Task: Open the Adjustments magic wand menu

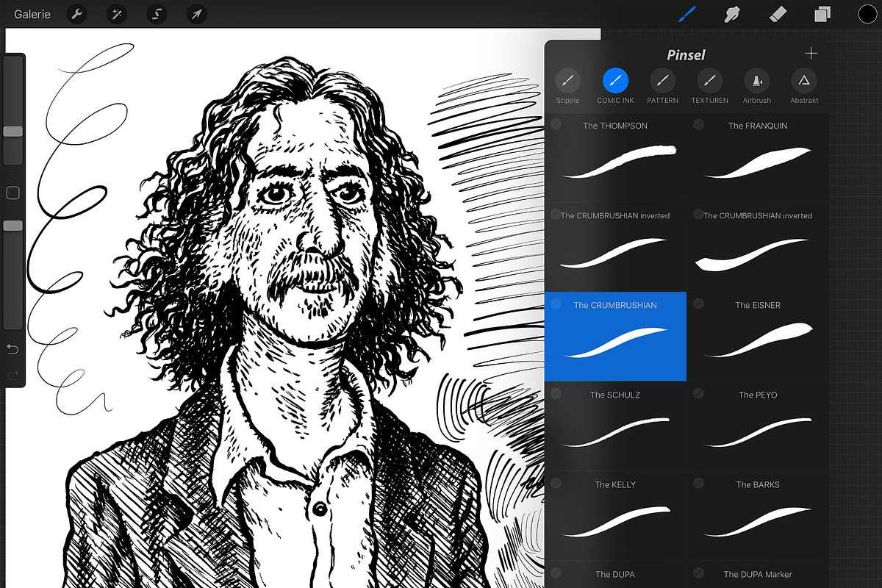Action: 117,14
